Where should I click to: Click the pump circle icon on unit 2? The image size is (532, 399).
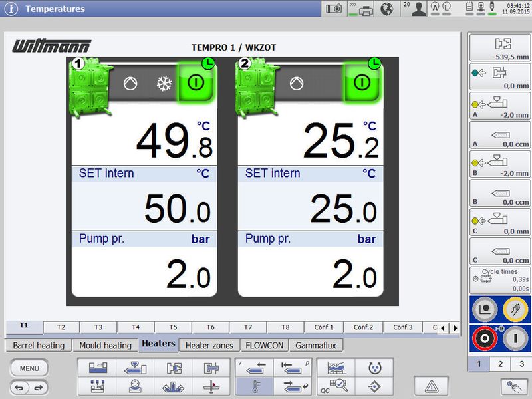(x=297, y=84)
